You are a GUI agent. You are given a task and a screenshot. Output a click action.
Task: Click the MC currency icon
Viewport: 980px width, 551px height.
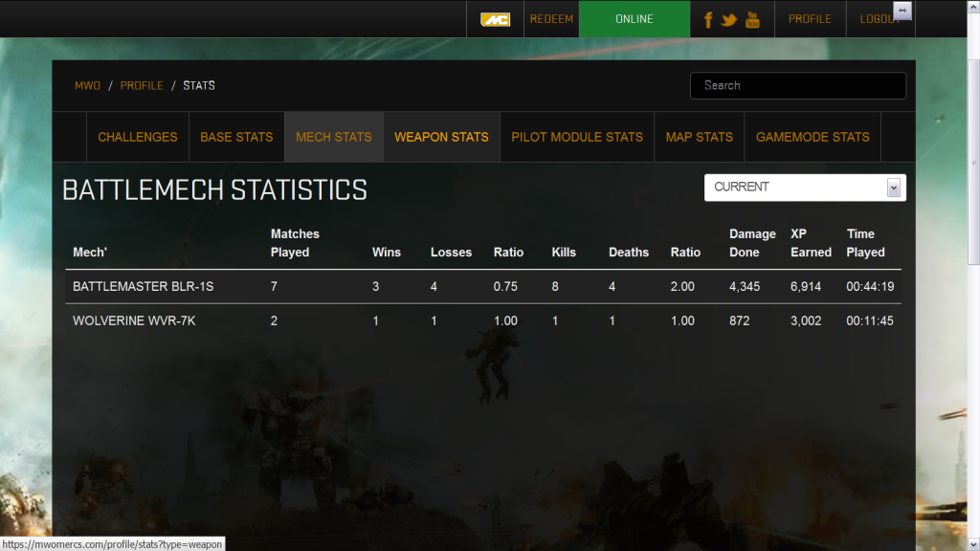pyautogui.click(x=495, y=19)
